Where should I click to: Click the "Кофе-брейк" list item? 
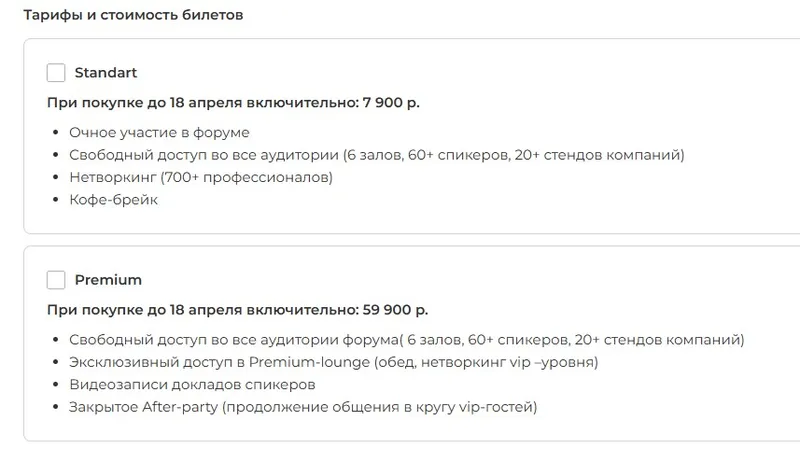pos(113,200)
